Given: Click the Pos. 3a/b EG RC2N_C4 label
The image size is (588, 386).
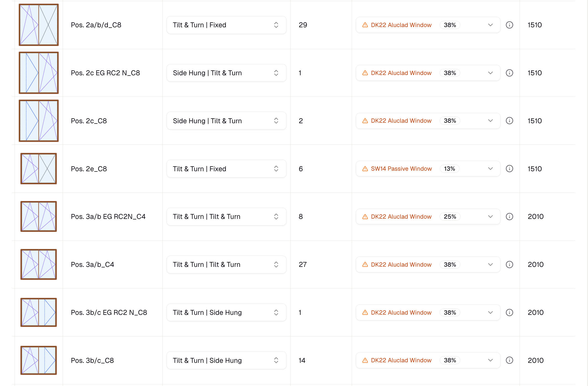Looking at the screenshot, I should click(108, 217).
